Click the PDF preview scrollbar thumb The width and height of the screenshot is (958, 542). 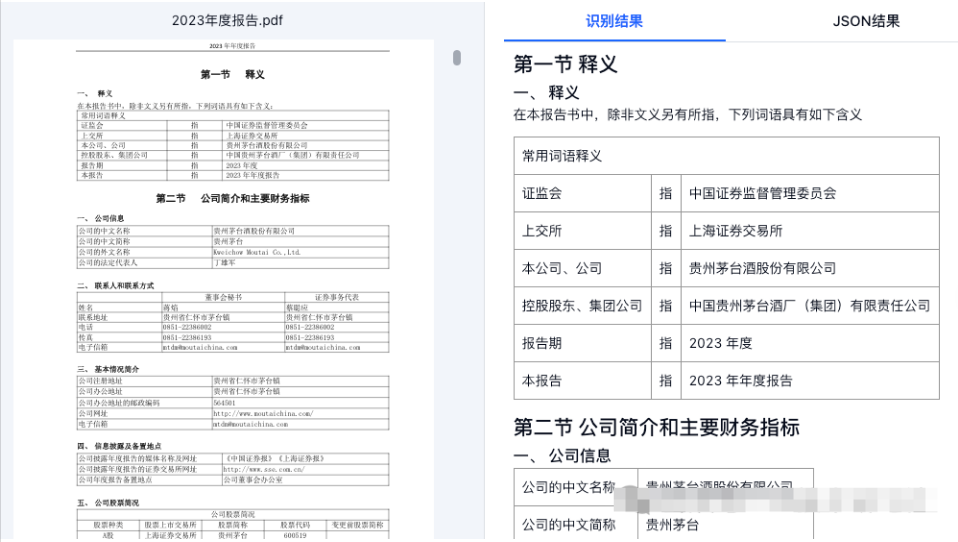pos(457,58)
